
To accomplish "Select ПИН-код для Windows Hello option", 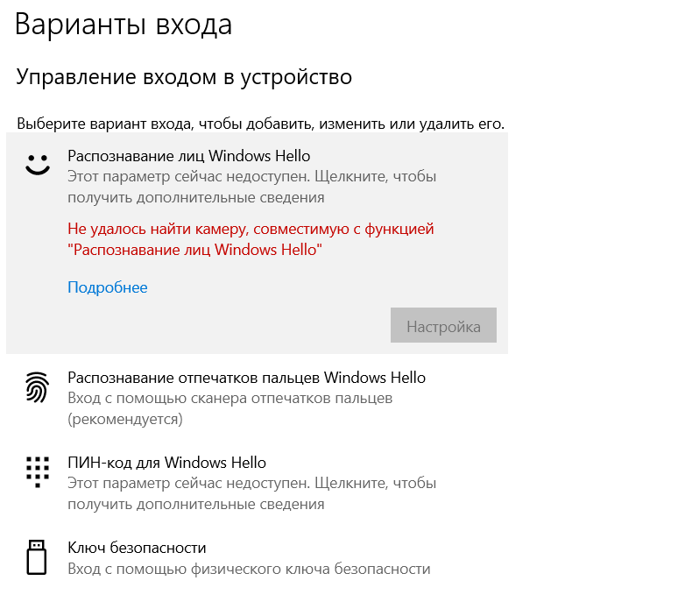I will tap(257, 483).
